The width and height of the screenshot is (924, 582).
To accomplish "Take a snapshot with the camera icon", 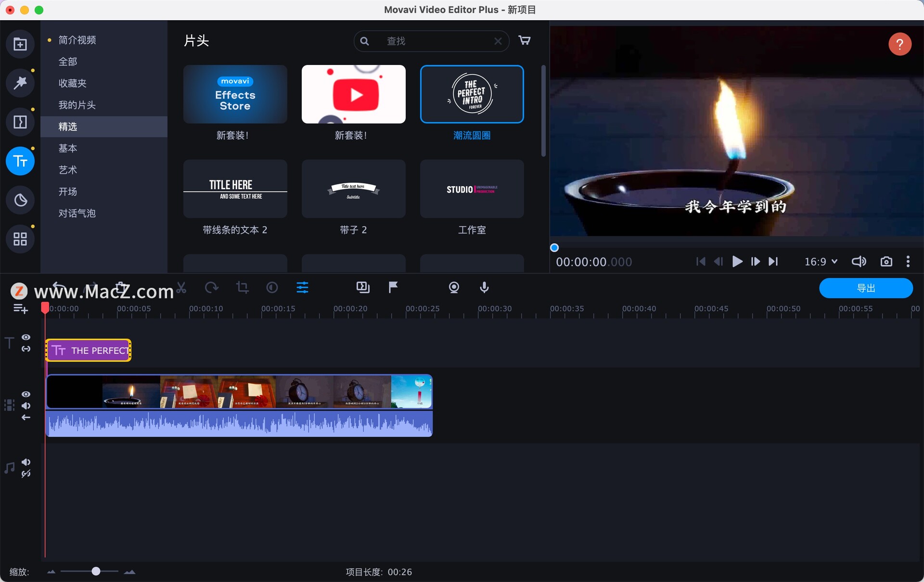I will 886,261.
